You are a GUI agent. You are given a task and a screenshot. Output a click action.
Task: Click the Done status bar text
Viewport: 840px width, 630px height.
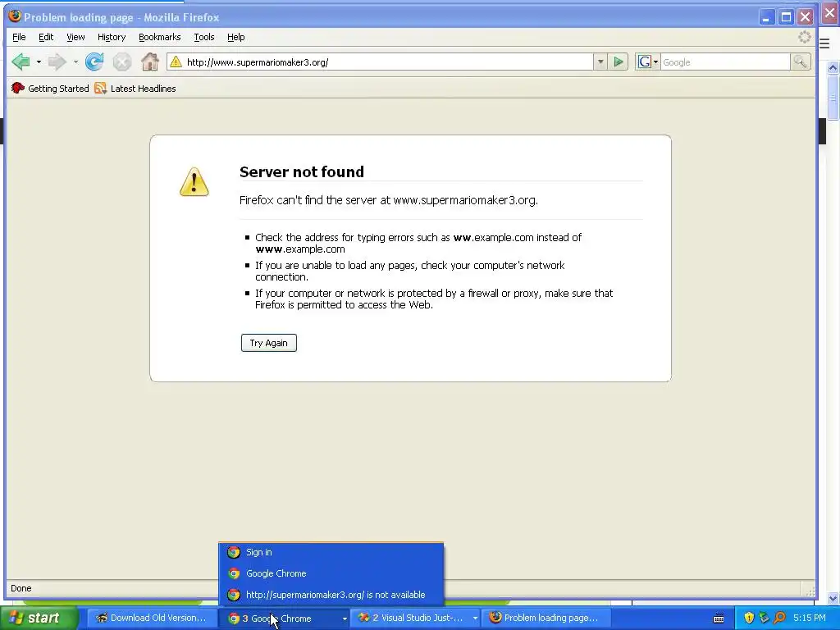pyautogui.click(x=21, y=588)
